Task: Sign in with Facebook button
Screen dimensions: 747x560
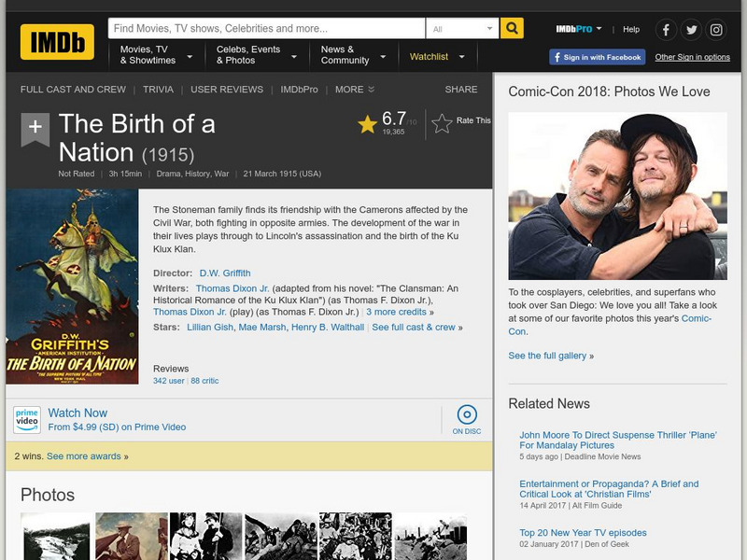Action: coord(598,57)
